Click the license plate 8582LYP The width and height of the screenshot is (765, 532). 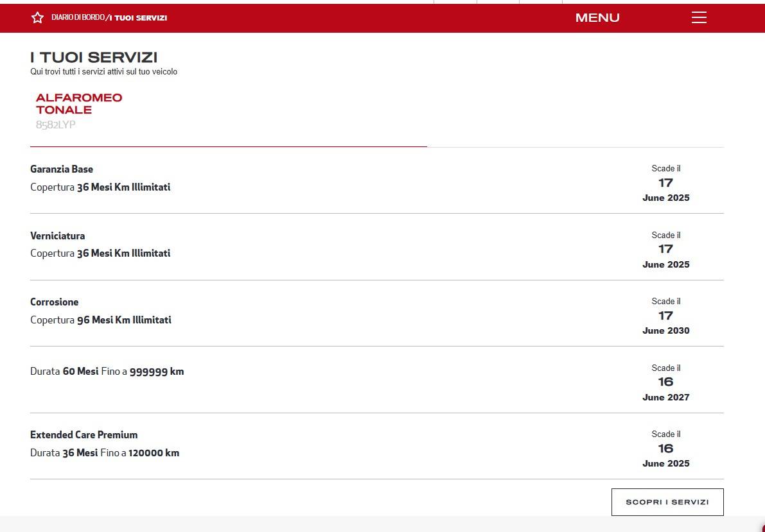[55, 125]
